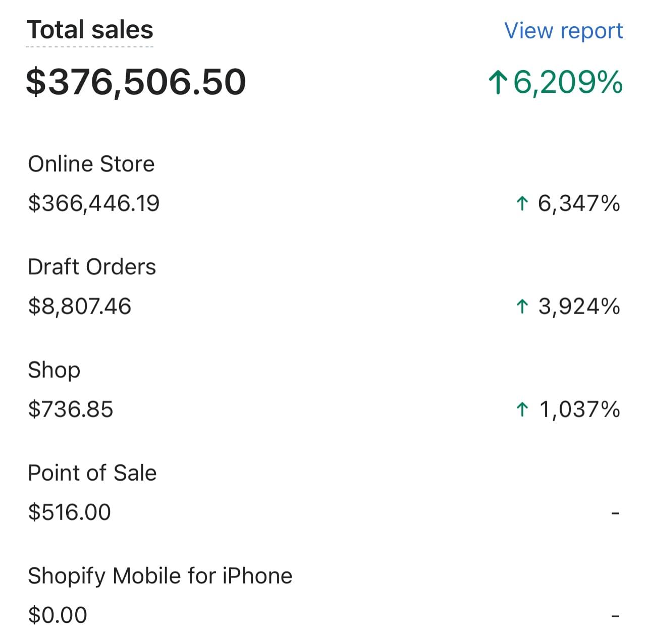Click the Point of Sale dash indicator

[615, 513]
